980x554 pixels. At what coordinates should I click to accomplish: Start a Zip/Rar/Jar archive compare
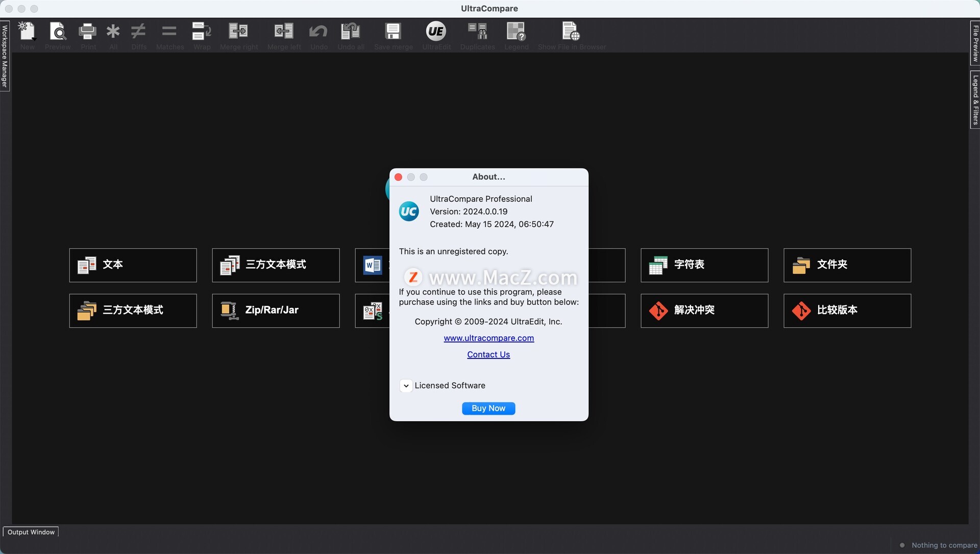pos(276,310)
